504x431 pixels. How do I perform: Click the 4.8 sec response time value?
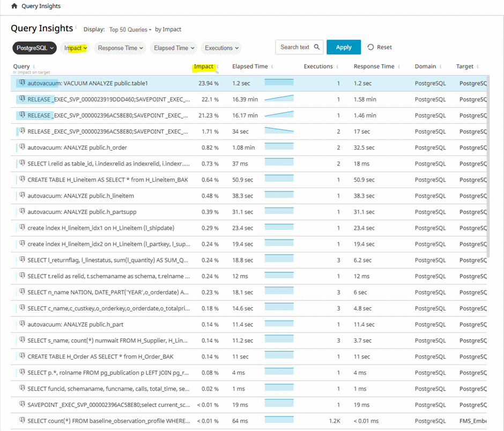[x=362, y=308]
